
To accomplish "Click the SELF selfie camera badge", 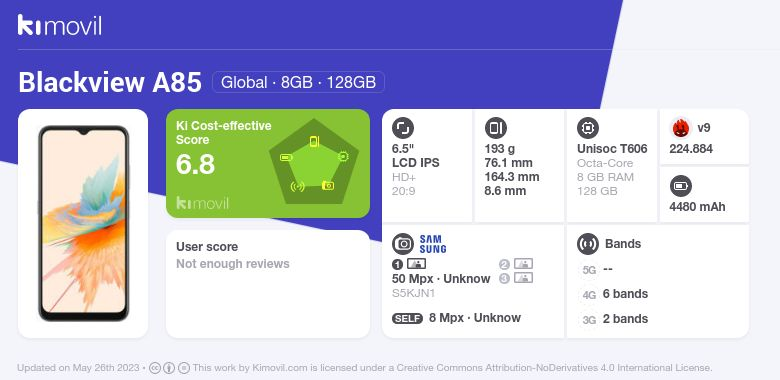I will [407, 318].
